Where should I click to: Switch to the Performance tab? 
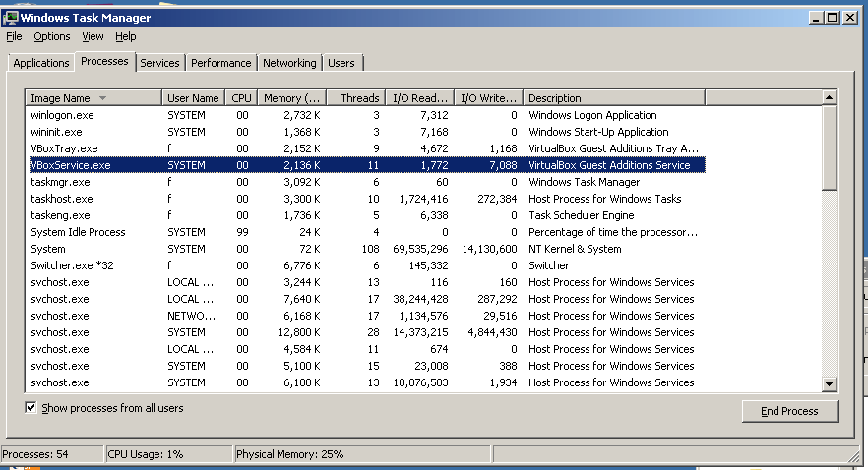click(x=220, y=63)
